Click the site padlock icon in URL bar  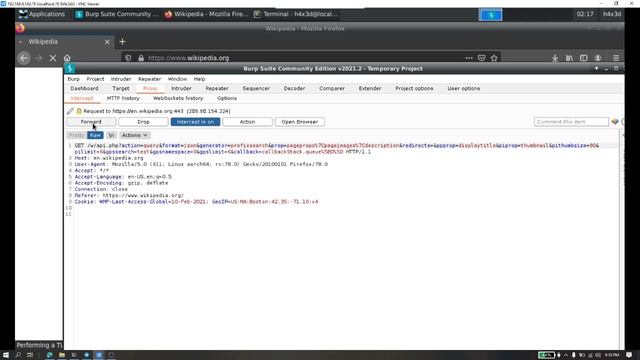[141, 58]
